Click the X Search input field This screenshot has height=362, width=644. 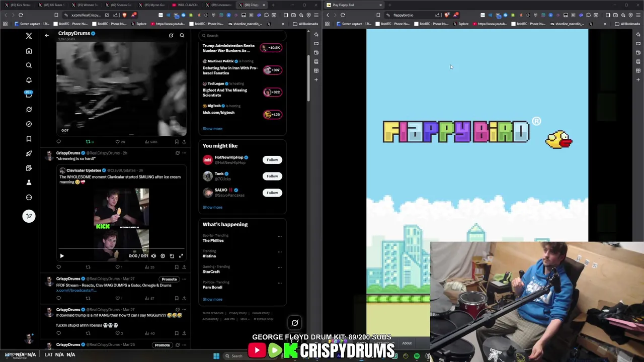click(242, 35)
